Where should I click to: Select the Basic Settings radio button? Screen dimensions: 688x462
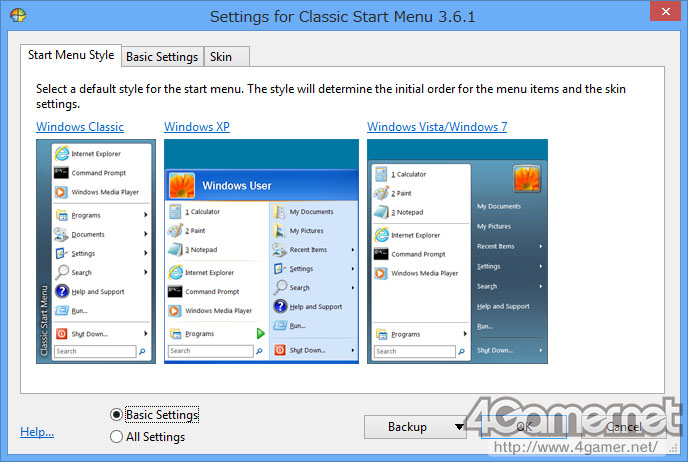[x=116, y=414]
